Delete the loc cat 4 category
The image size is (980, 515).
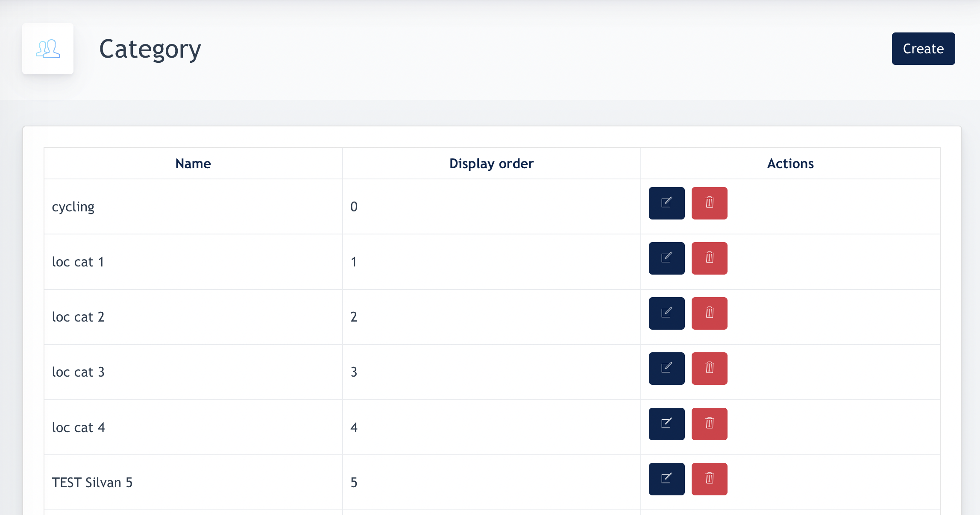click(x=709, y=424)
